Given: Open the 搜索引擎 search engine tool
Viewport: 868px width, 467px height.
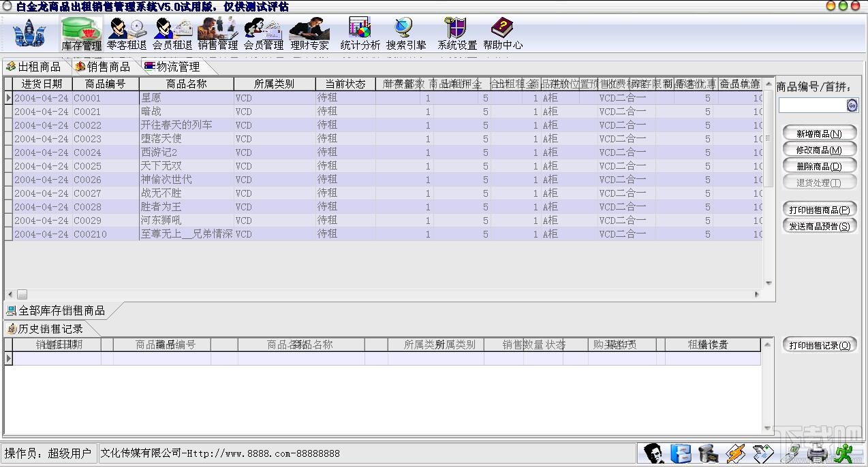Looking at the screenshot, I should click(405, 33).
